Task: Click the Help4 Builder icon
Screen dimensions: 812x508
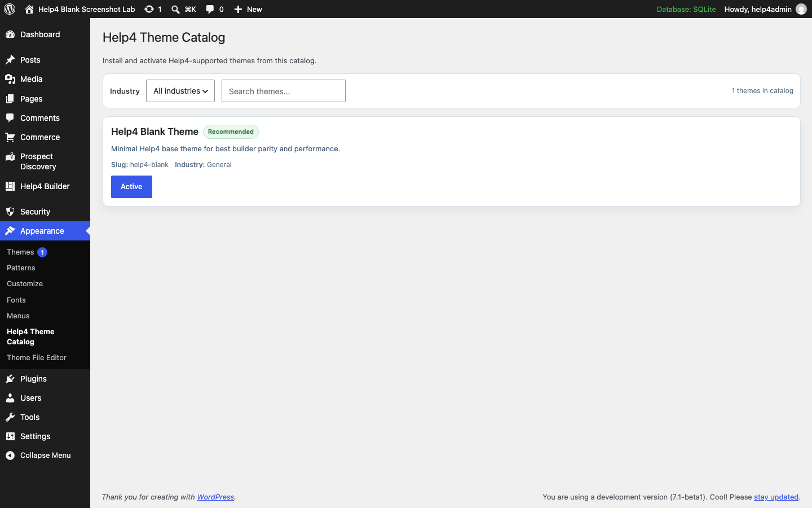Action: tap(10, 186)
